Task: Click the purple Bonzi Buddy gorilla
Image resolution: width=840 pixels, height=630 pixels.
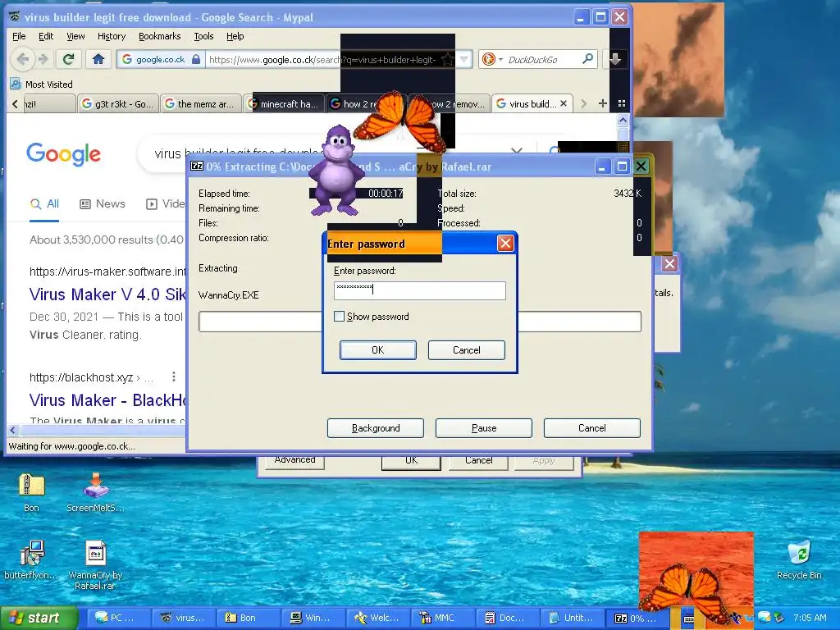Action: (336, 171)
